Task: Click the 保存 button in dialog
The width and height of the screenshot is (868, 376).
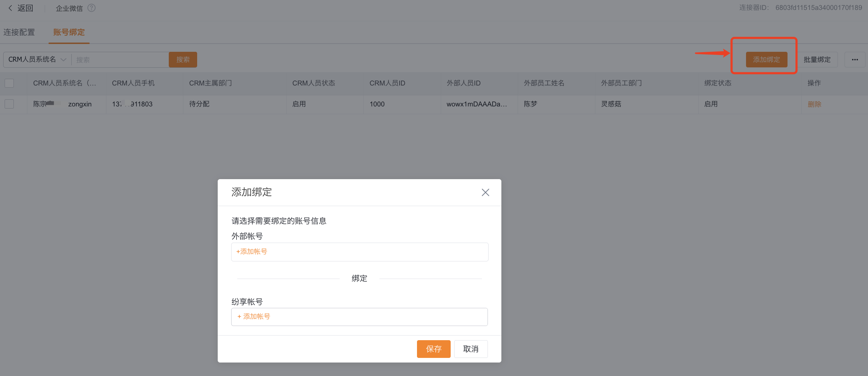Action: pos(434,349)
